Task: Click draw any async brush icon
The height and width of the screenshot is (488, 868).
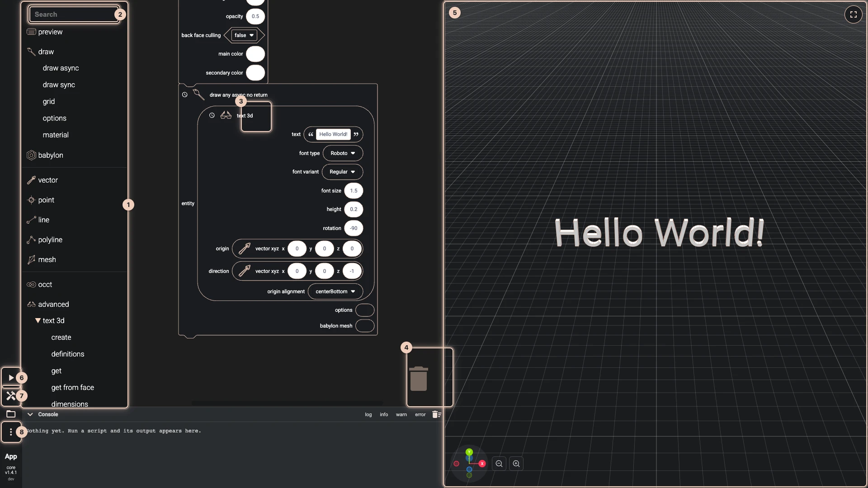Action: (198, 94)
